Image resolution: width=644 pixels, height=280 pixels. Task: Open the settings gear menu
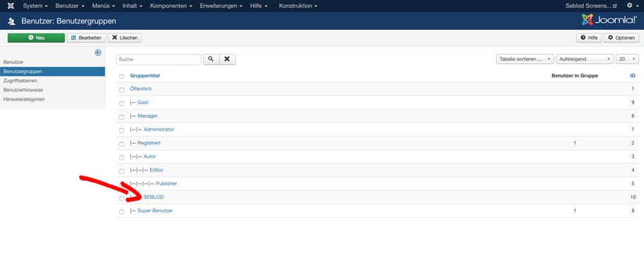click(632, 6)
